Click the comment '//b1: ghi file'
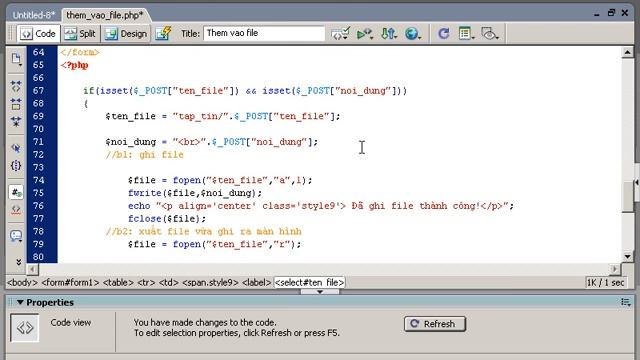Screen dimensions: 640x360 [144, 155]
